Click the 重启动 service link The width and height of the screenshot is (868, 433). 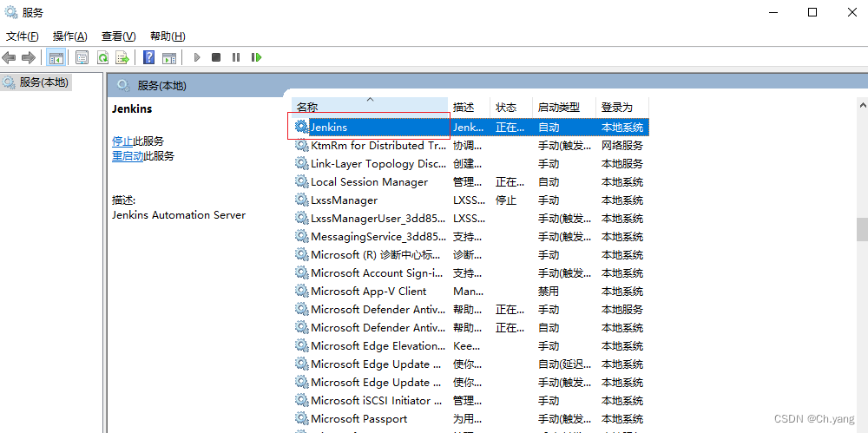point(128,156)
